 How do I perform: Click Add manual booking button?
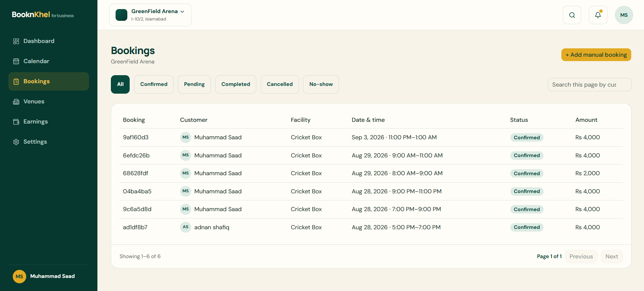tap(596, 55)
